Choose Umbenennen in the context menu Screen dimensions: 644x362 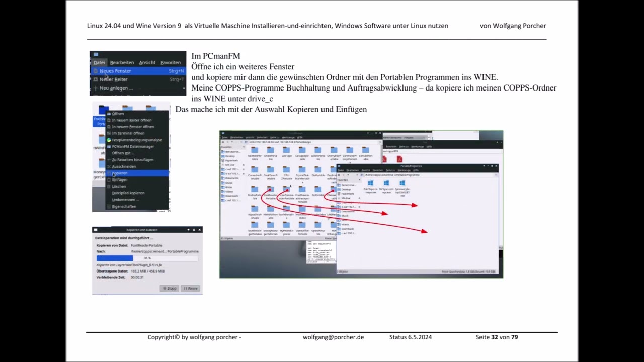[x=137, y=199]
